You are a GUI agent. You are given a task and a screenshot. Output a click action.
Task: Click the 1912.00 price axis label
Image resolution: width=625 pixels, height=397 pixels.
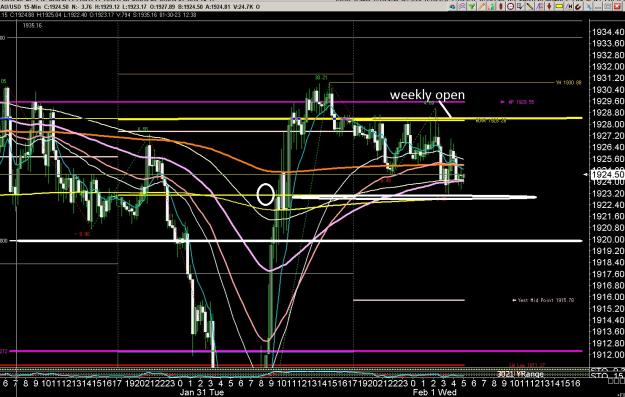pos(608,354)
